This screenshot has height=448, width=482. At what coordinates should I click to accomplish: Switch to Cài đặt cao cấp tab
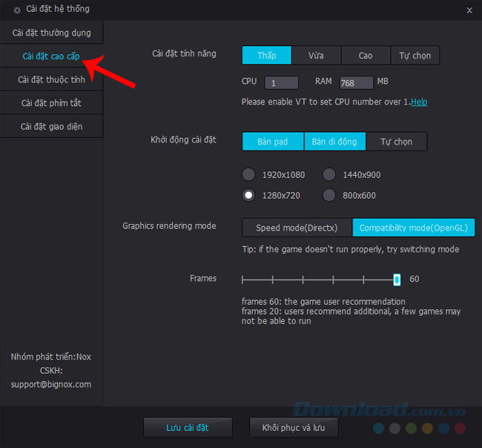(x=51, y=56)
